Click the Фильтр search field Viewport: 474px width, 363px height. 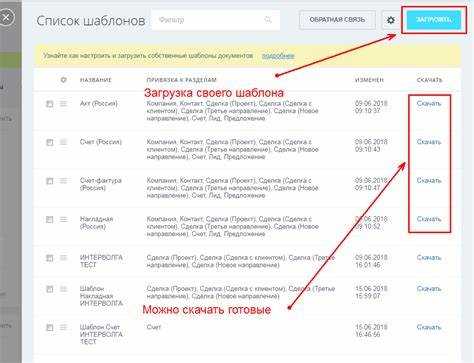click(215, 20)
